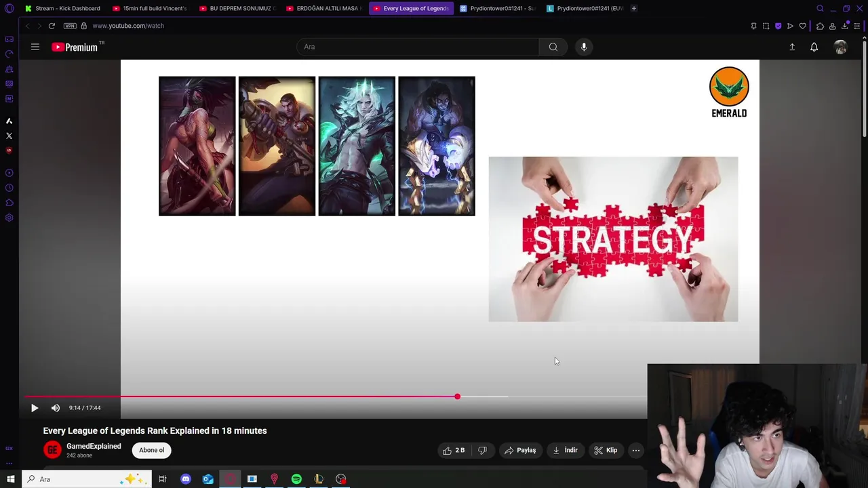Click the page's vertical scrollbar

865,88
